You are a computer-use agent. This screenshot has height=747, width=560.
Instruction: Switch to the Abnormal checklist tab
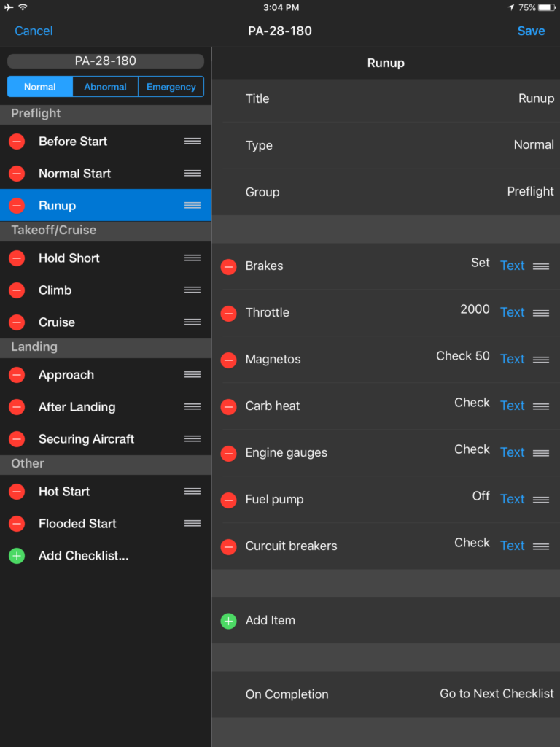pyautogui.click(x=105, y=87)
